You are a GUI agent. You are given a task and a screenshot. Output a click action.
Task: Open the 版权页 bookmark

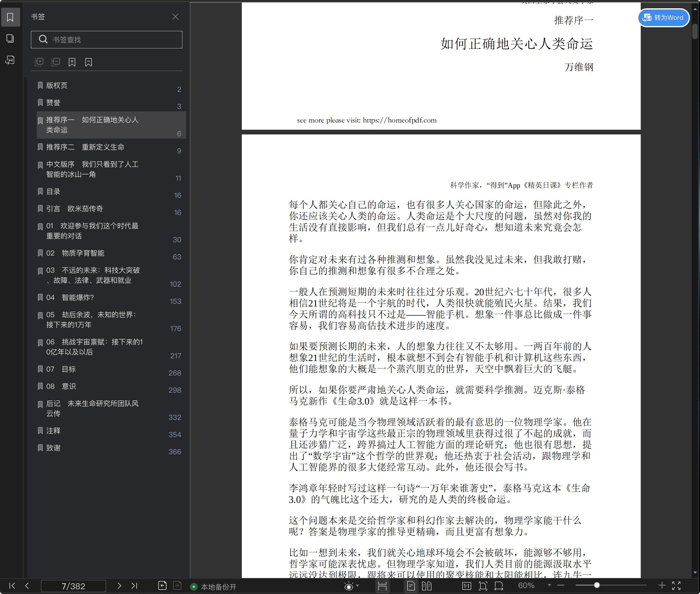(111, 86)
